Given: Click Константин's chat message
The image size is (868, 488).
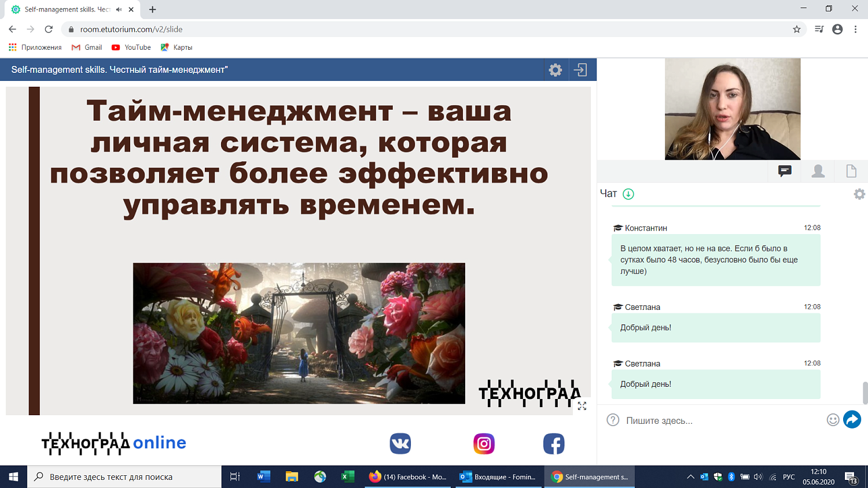Looking at the screenshot, I should (x=716, y=260).
